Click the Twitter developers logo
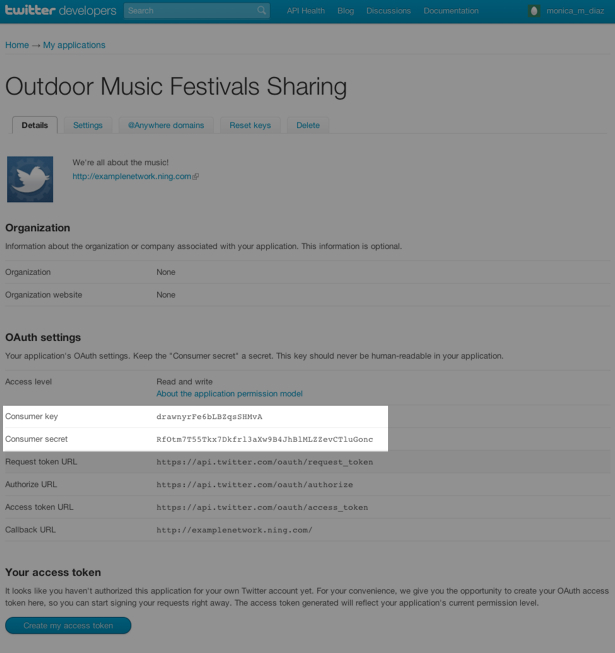The width and height of the screenshot is (615, 653). click(x=61, y=10)
